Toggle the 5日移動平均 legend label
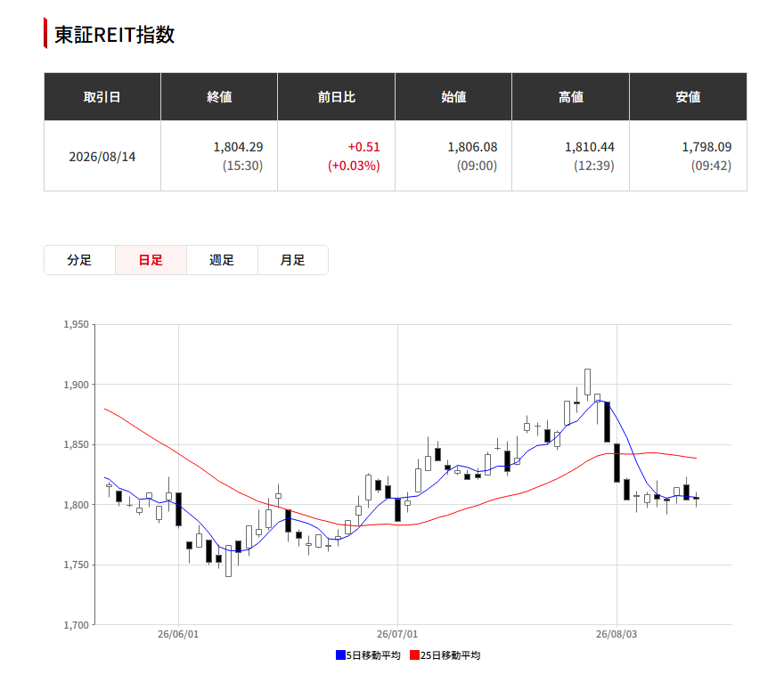 coord(373,655)
